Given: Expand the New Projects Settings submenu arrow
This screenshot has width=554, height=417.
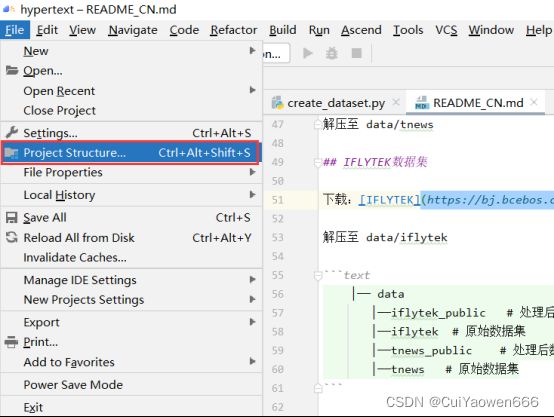Looking at the screenshot, I should 252,299.
